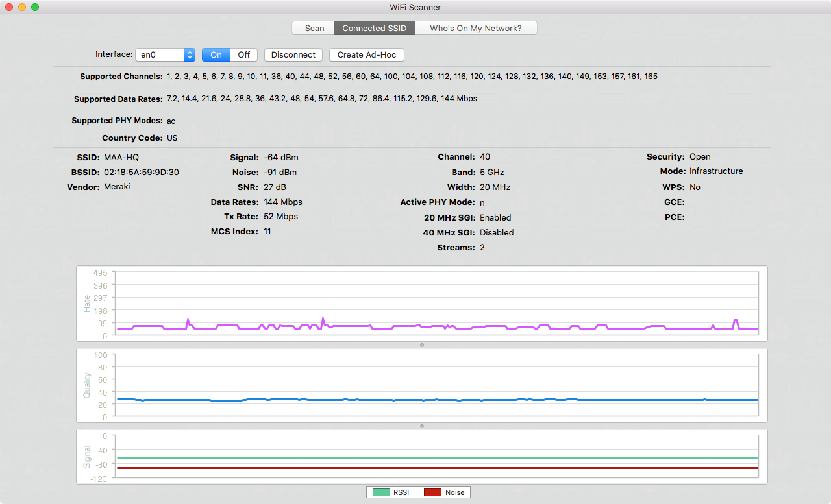Screen dimensions: 831x504
Task: Open the Interface en0 dropdown
Action: [165, 55]
